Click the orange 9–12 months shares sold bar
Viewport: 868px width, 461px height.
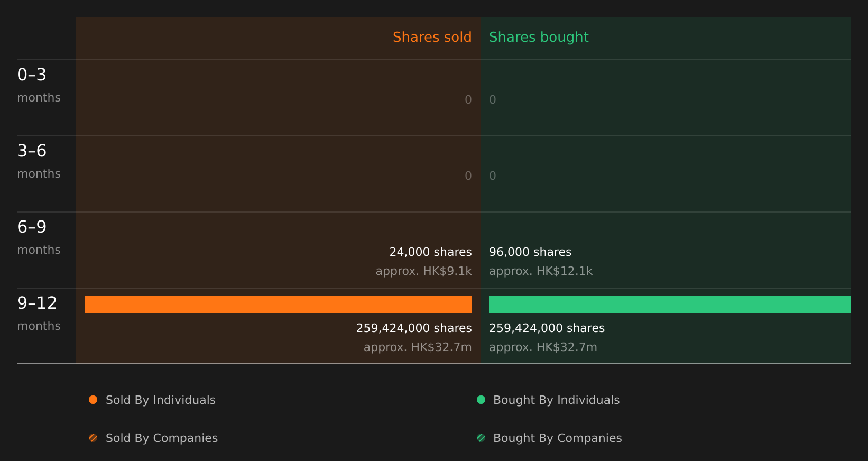[x=278, y=305]
